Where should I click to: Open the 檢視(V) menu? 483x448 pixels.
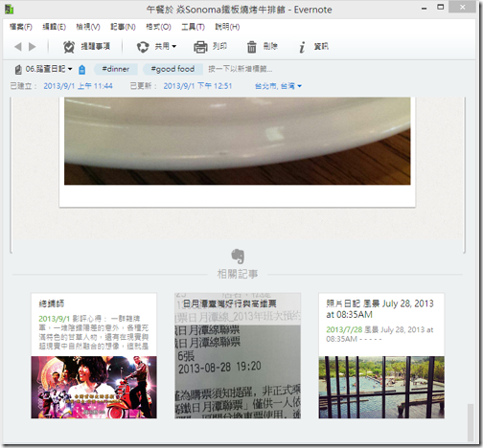(88, 27)
